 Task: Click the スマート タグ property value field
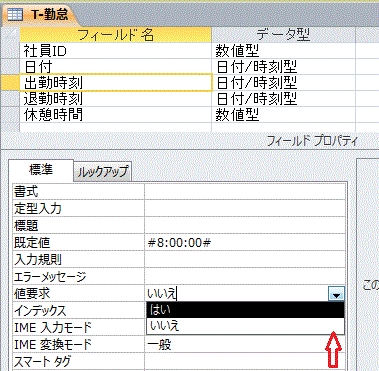(x=245, y=361)
